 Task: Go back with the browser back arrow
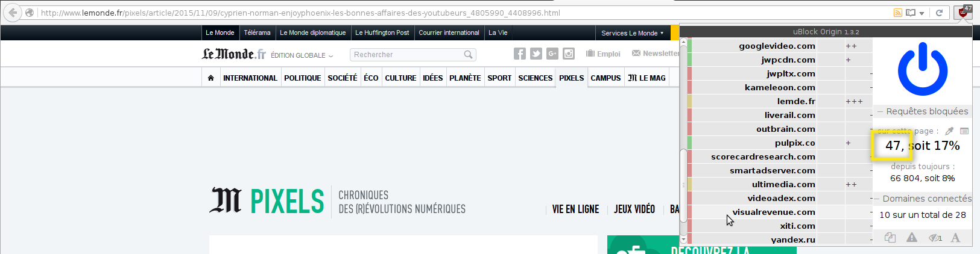click(x=13, y=12)
